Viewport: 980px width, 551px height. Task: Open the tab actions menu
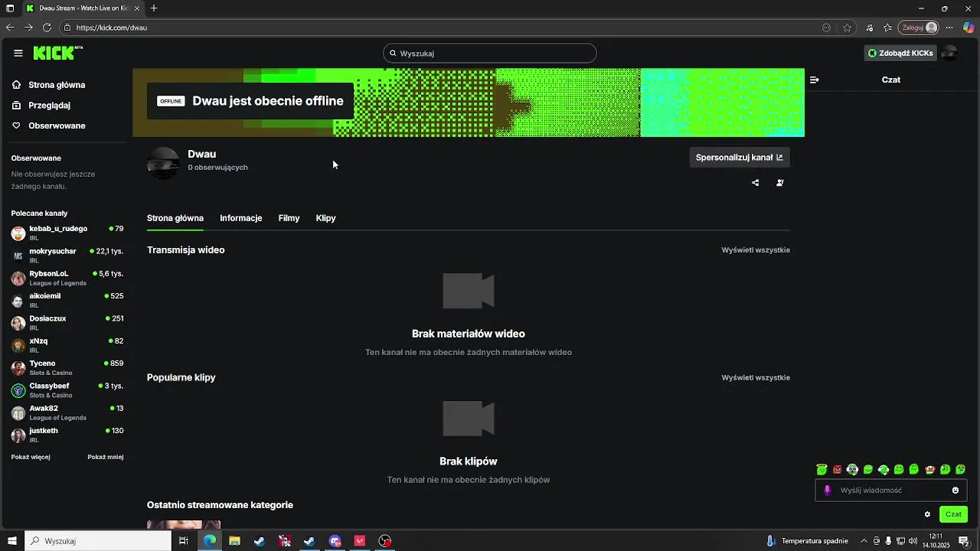pos(10,8)
